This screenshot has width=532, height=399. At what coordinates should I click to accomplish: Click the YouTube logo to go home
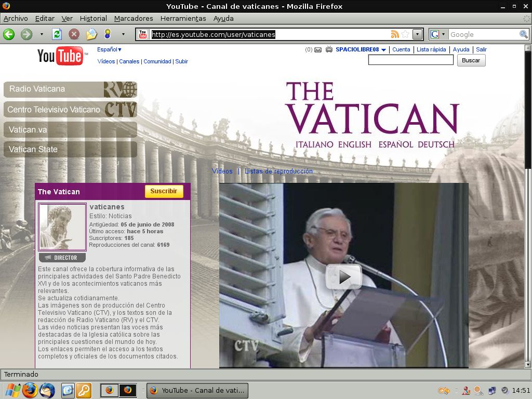(59, 57)
